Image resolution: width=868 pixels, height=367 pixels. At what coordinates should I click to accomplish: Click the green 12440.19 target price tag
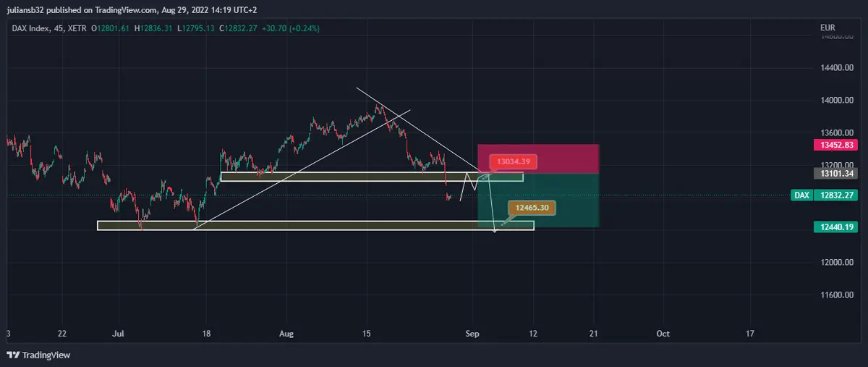point(837,227)
